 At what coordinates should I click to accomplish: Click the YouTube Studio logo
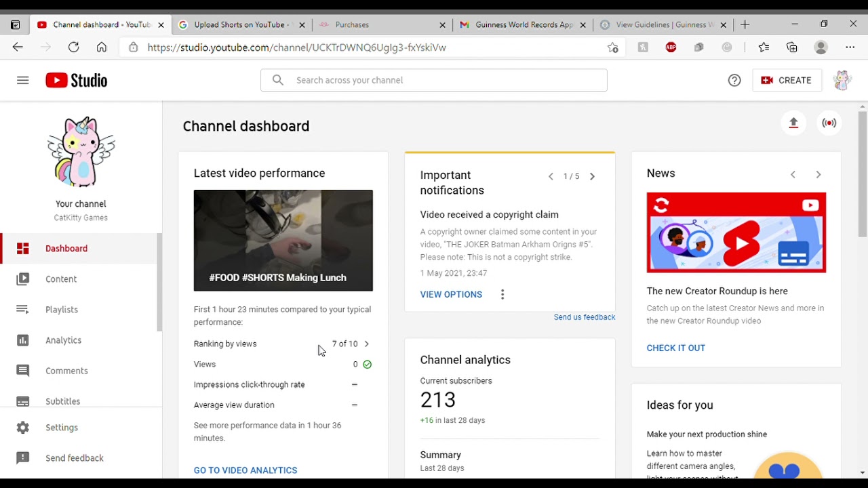click(x=77, y=80)
